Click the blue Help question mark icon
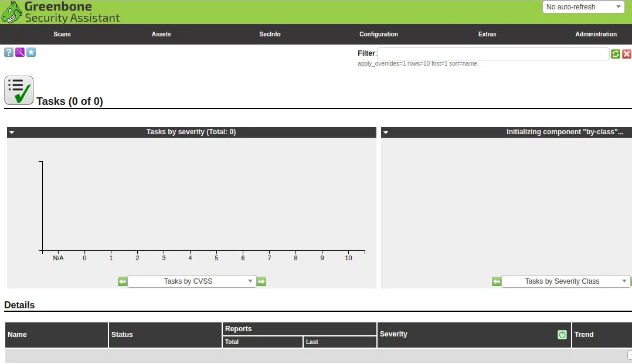The width and height of the screenshot is (632, 364). [x=8, y=52]
